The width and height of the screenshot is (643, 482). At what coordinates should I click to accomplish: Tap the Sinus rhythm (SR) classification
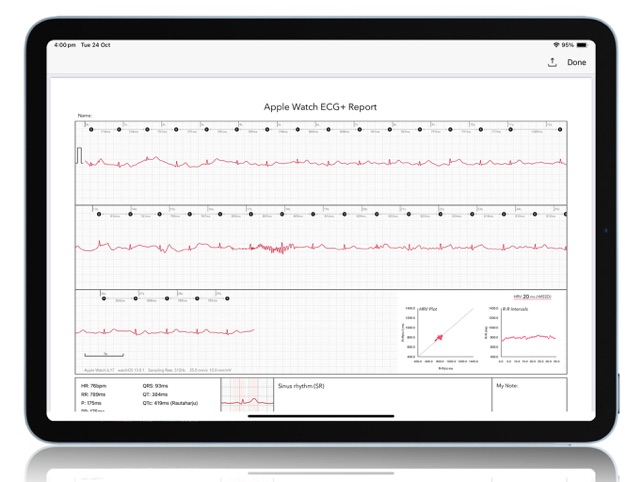[x=301, y=386]
